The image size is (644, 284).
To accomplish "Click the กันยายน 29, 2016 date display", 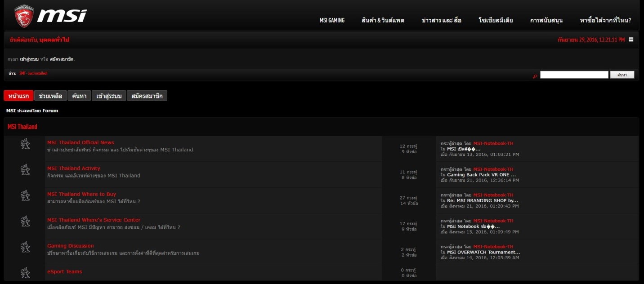I will pyautogui.click(x=591, y=40).
